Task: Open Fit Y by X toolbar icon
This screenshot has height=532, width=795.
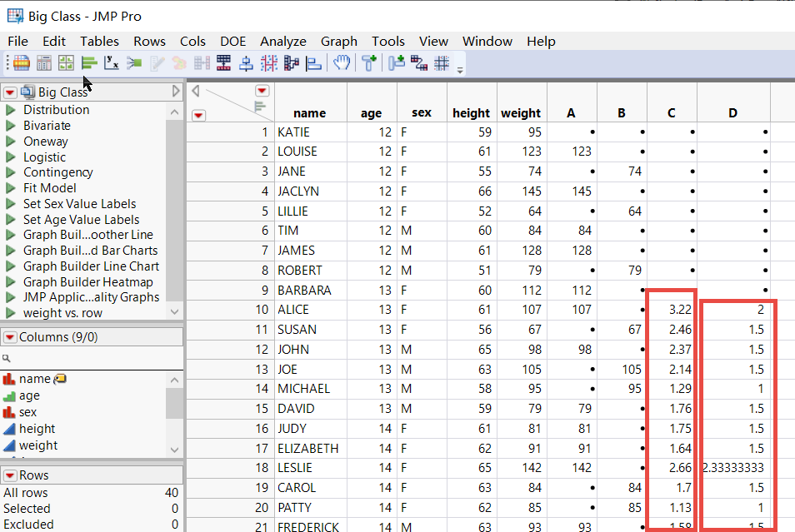Action: pyautogui.click(x=111, y=62)
